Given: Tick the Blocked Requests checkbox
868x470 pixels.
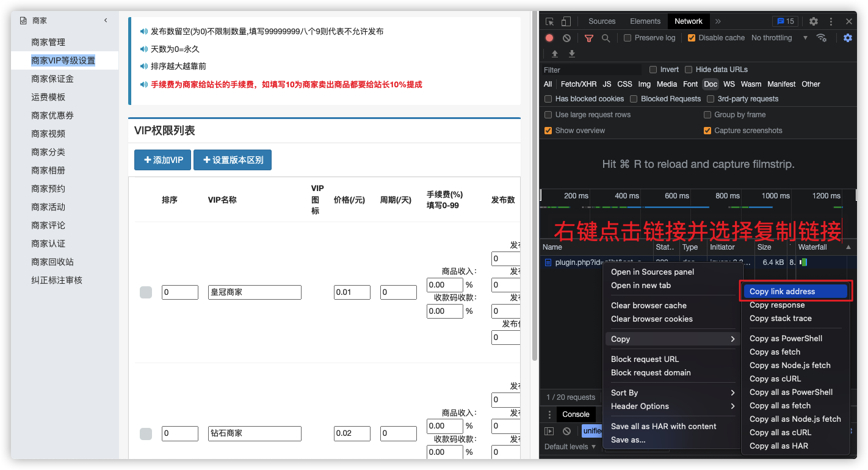Looking at the screenshot, I should [x=634, y=99].
